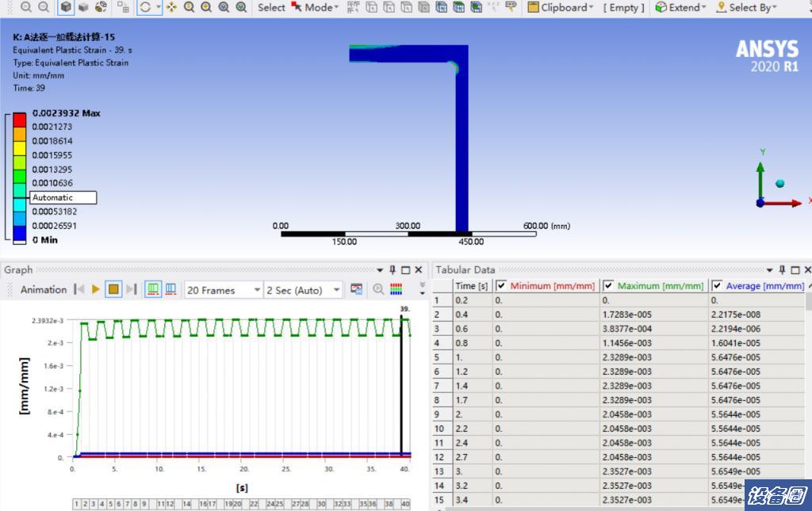Select step 30 in the graph step bar
The height and width of the screenshot is (511, 812).
[x=321, y=504]
